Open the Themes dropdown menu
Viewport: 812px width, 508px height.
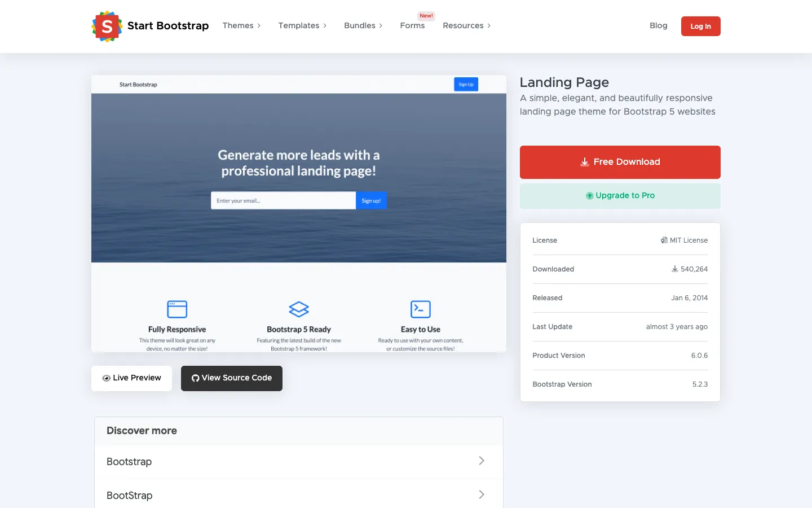(241, 26)
